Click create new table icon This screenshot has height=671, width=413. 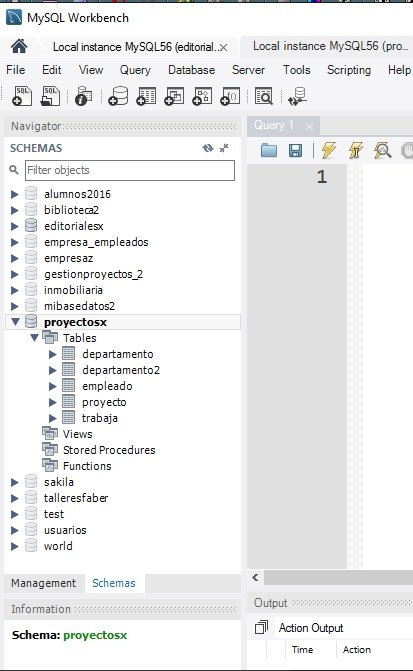(x=146, y=96)
